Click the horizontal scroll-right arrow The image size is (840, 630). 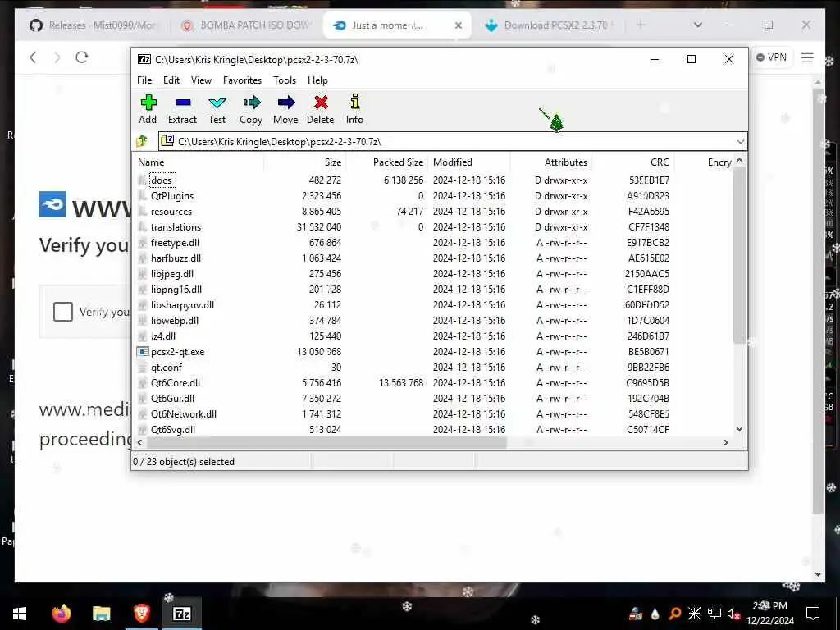coord(726,442)
